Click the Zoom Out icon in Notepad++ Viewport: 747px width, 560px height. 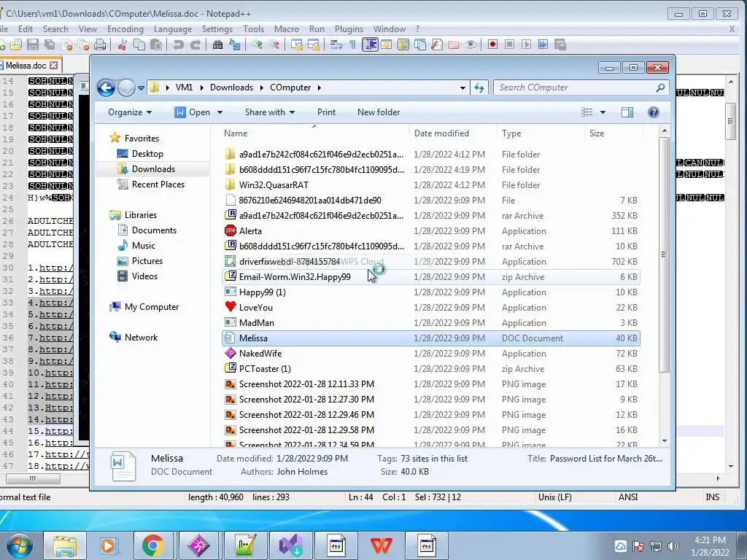click(x=274, y=44)
